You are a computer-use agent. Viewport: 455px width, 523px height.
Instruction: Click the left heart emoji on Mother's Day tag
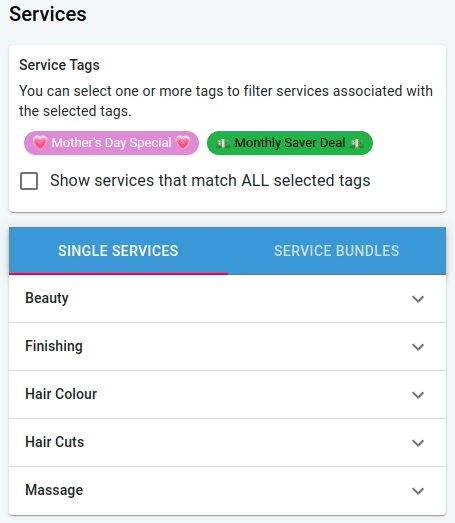(x=40, y=143)
